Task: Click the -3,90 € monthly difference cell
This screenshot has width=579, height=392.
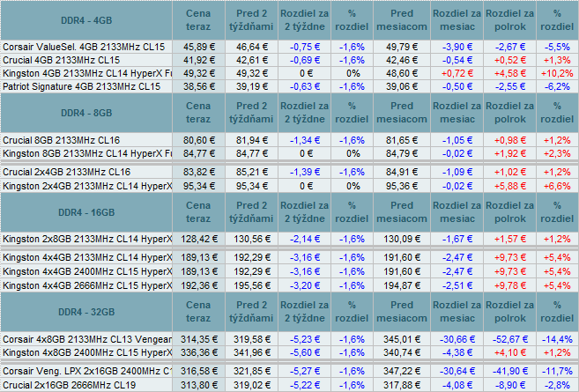Action: point(457,47)
